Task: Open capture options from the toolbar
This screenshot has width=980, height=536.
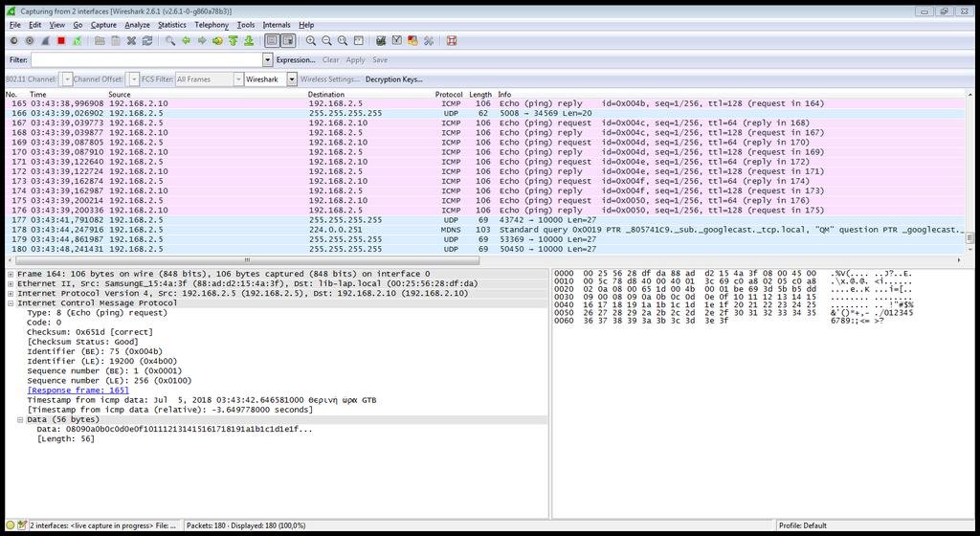Action: 30,40
